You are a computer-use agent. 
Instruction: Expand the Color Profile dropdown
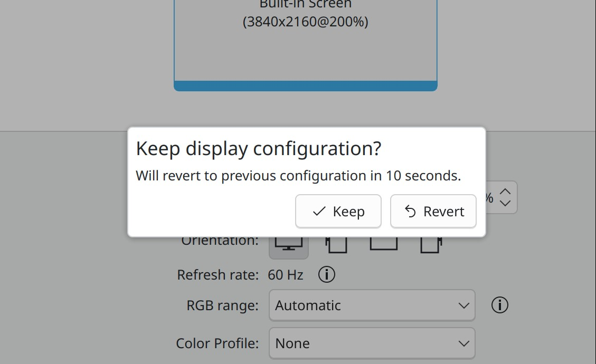372,343
